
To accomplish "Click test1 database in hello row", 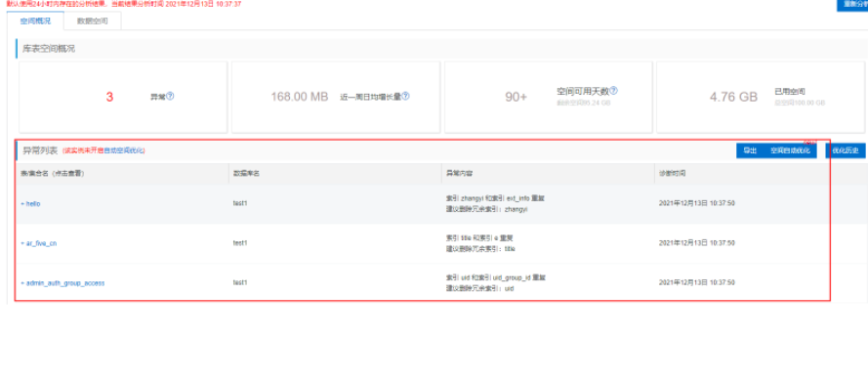I will [239, 204].
